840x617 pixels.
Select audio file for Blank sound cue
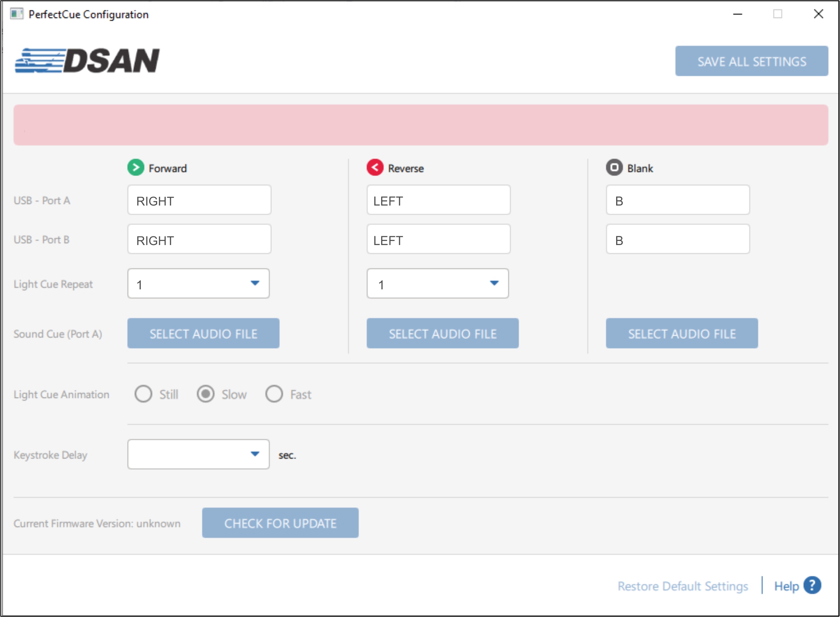tap(682, 333)
